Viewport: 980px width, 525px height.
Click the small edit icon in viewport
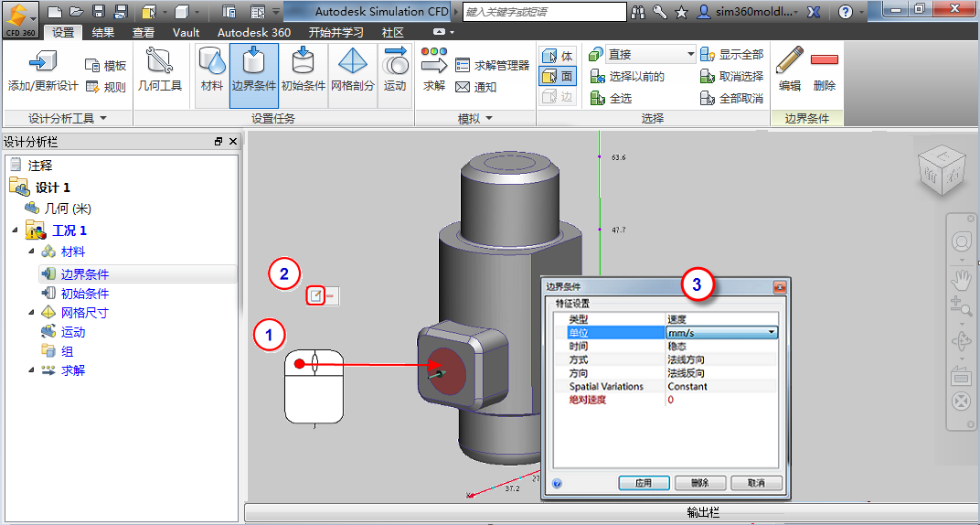point(316,296)
